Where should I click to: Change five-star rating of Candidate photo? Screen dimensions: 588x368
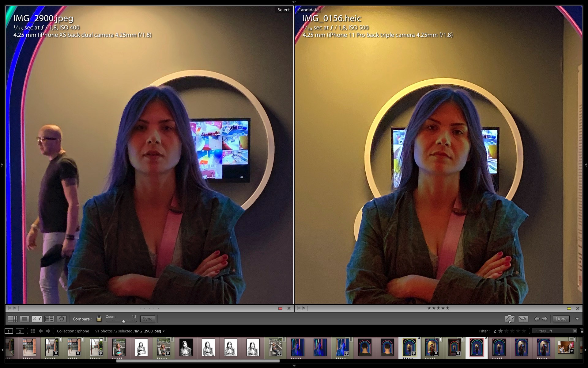(x=438, y=308)
